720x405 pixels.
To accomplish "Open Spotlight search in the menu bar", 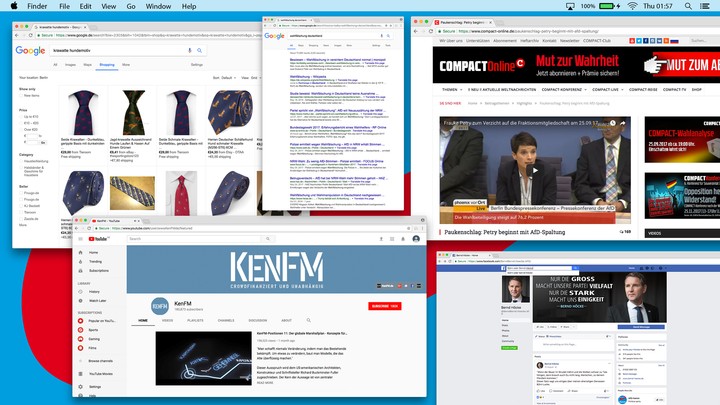I will [x=688, y=6].
